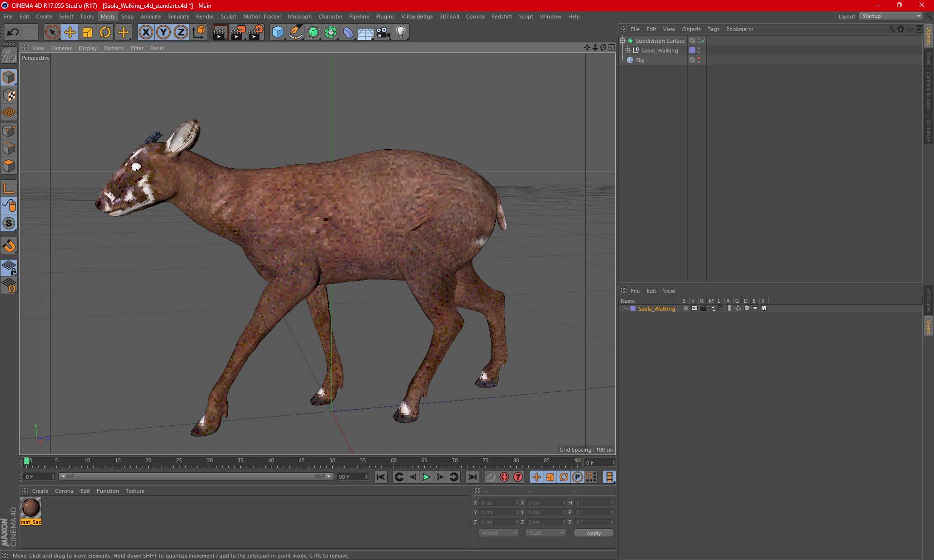
Task: Open the Character menu
Action: click(330, 17)
